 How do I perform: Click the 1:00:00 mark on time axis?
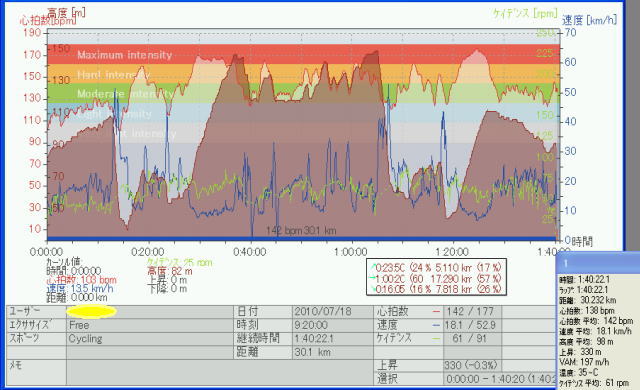coord(351,252)
